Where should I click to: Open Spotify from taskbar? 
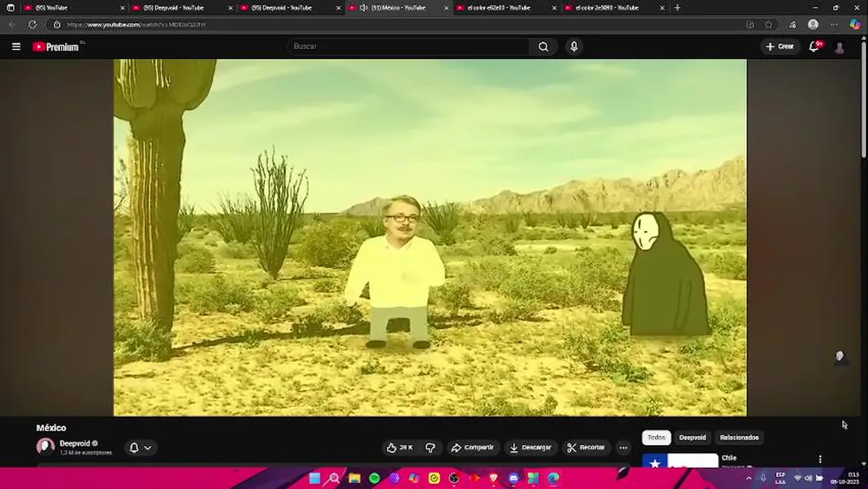pos(374,479)
